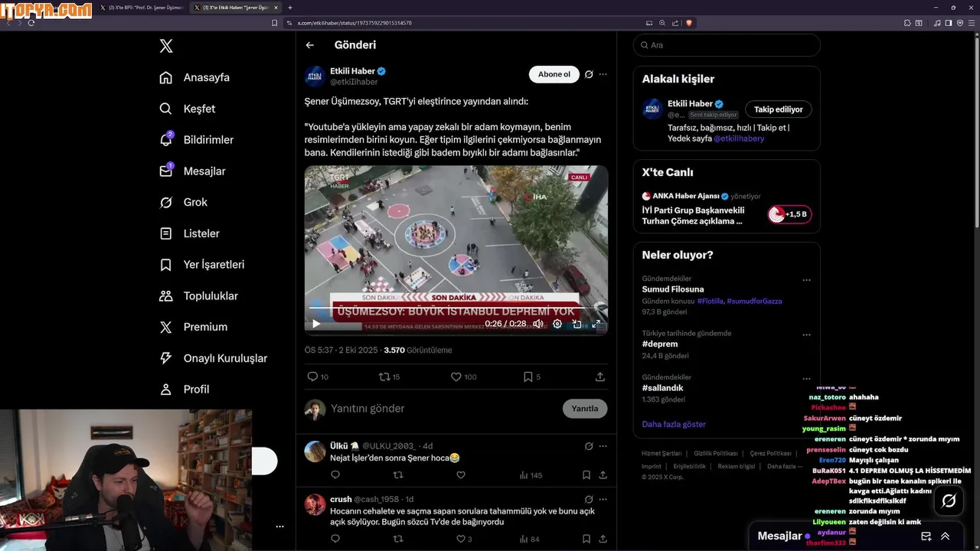
Task: Click the Abone ol button
Action: coord(554,74)
